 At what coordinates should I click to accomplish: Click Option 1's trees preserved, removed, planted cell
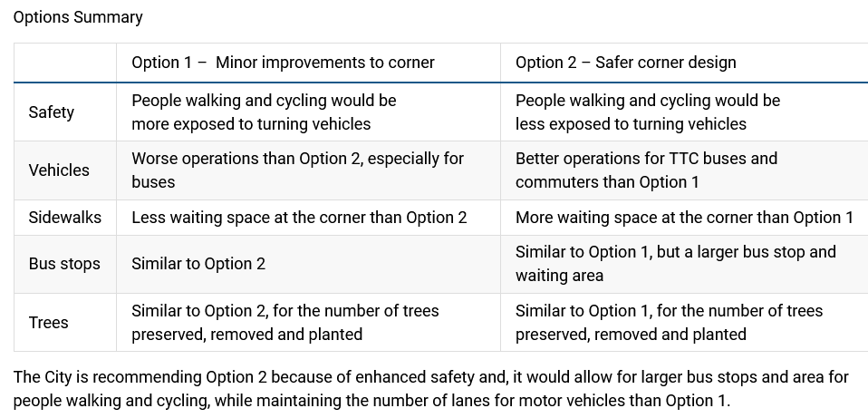[x=285, y=323]
